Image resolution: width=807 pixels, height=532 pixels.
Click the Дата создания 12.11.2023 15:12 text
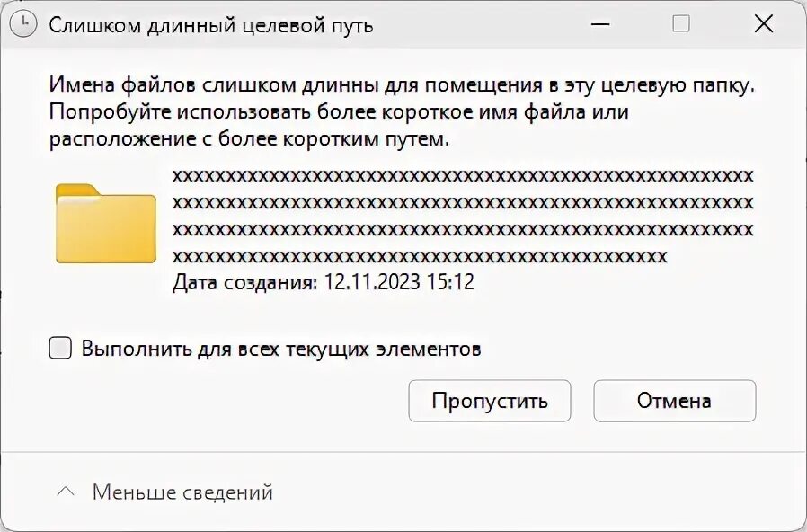pos(323,282)
